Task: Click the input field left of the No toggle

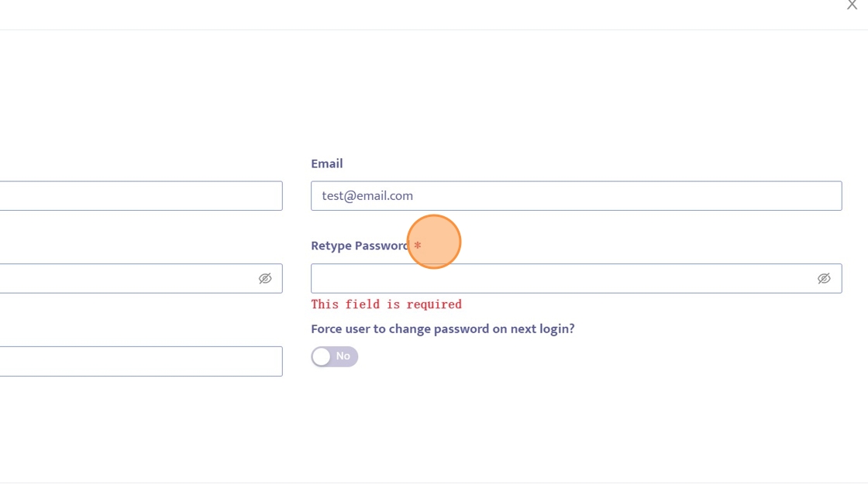Action: click(139, 362)
